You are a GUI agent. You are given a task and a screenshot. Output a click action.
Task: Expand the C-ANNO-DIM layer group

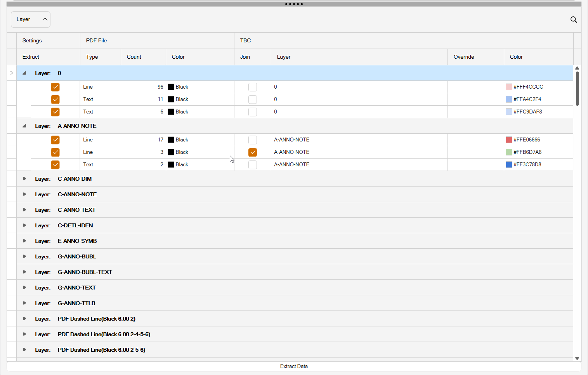tap(24, 179)
